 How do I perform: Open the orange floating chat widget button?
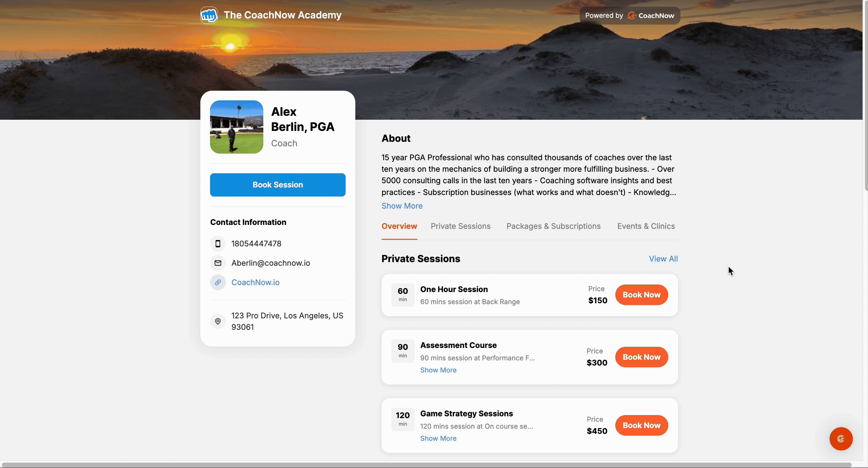[x=841, y=438]
